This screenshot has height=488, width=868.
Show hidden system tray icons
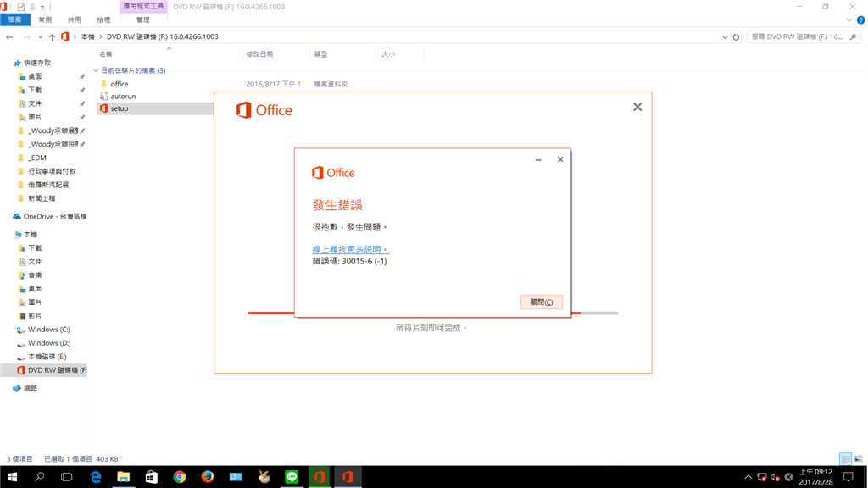coord(748,477)
